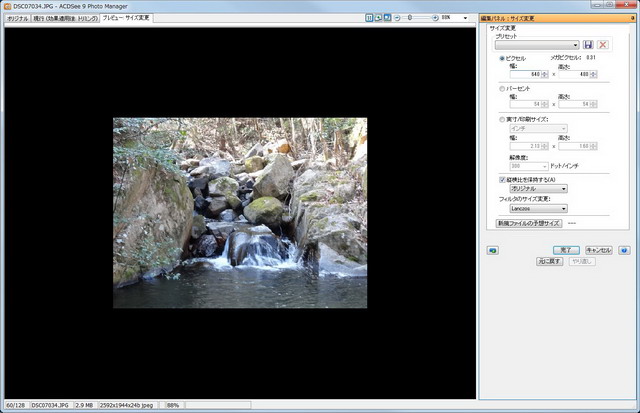Open the プリセット dropdown
This screenshot has height=413, width=640.
tap(537, 44)
